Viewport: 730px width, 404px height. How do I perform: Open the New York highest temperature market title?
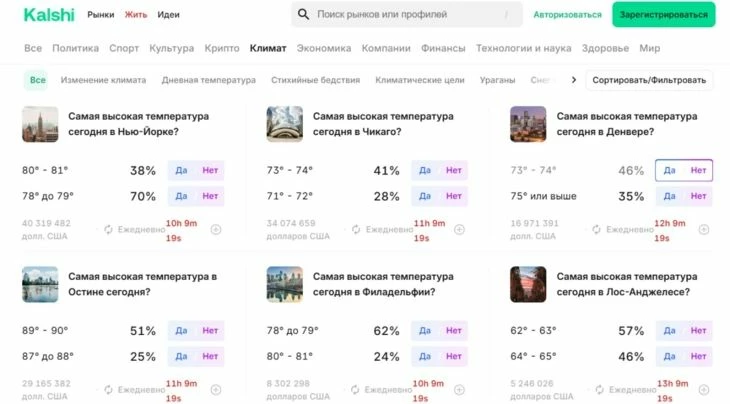138,124
